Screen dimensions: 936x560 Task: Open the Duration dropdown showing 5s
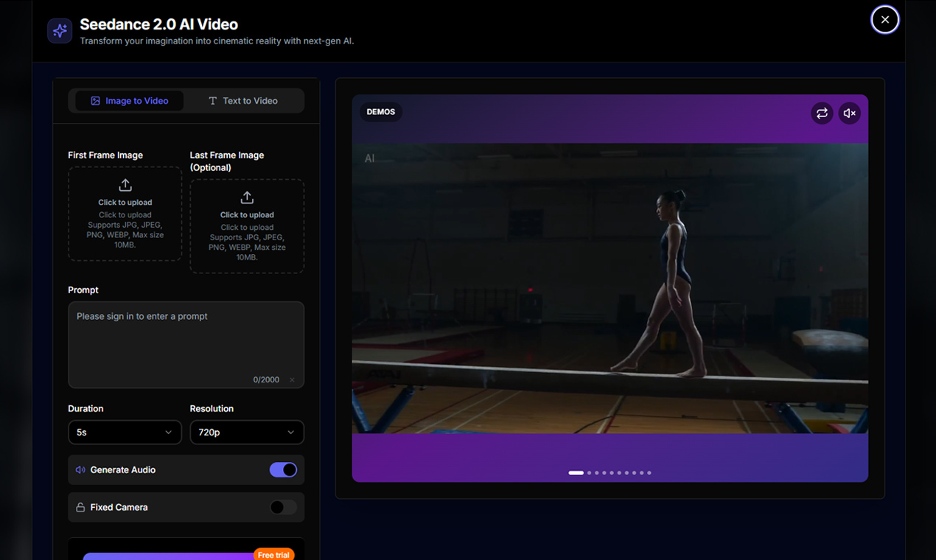click(x=125, y=432)
